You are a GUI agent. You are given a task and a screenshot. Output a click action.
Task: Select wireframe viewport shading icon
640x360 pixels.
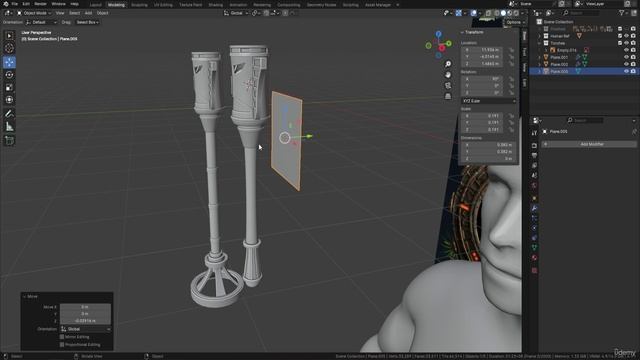(497, 13)
